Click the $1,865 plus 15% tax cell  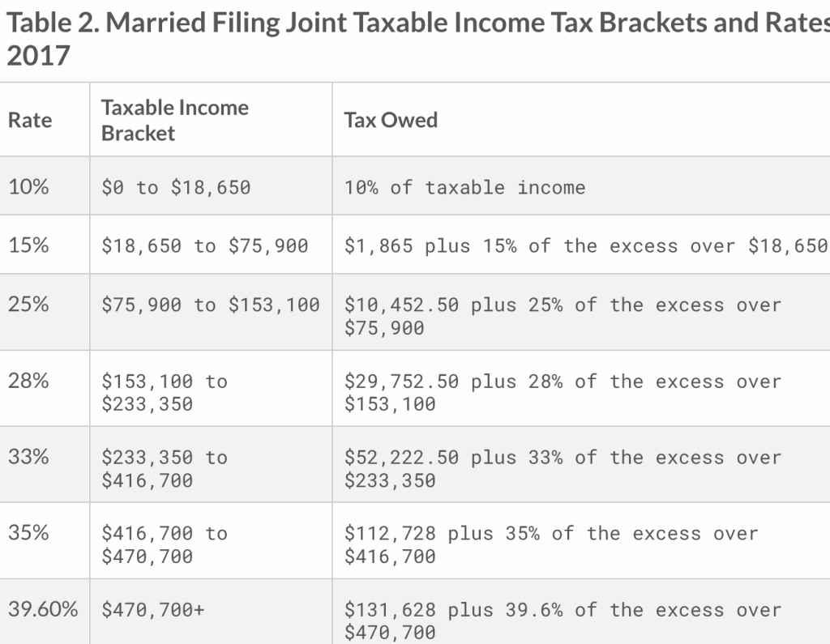point(585,246)
